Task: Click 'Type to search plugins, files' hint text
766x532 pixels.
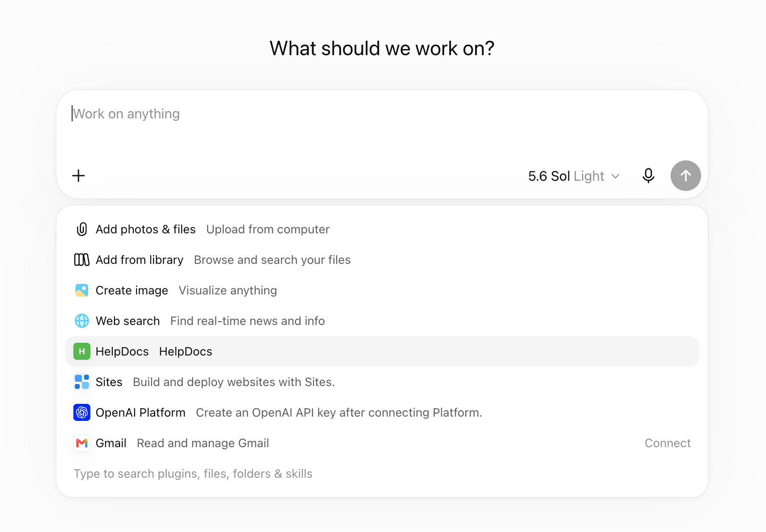Action: 193,473
